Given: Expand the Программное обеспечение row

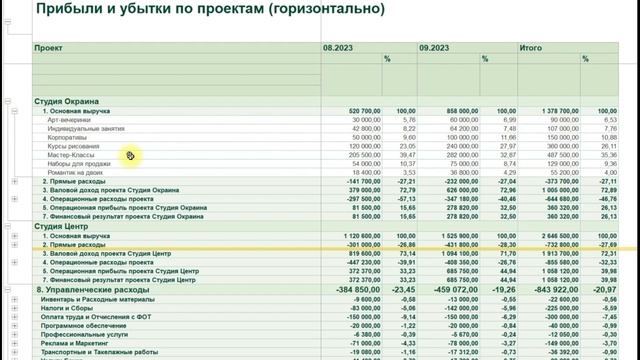Looking at the screenshot, I should point(15,326).
